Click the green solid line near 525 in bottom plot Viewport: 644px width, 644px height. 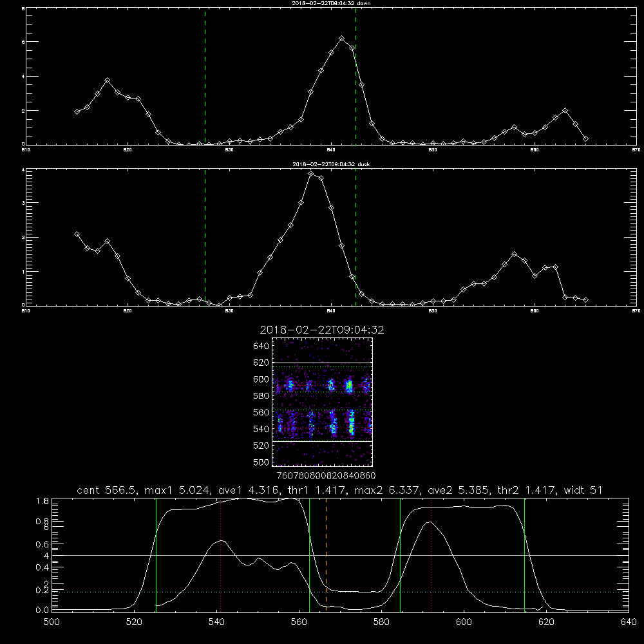pos(156,554)
